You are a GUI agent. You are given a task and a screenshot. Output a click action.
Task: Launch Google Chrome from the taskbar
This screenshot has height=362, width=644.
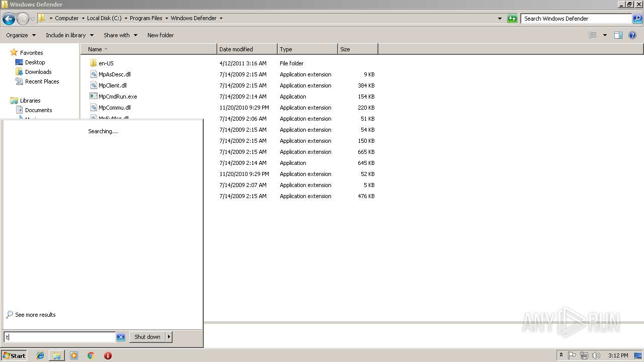91,355
